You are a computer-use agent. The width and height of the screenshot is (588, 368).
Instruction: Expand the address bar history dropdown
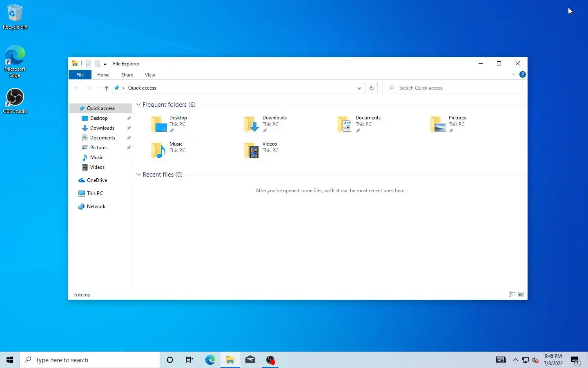[x=359, y=88]
